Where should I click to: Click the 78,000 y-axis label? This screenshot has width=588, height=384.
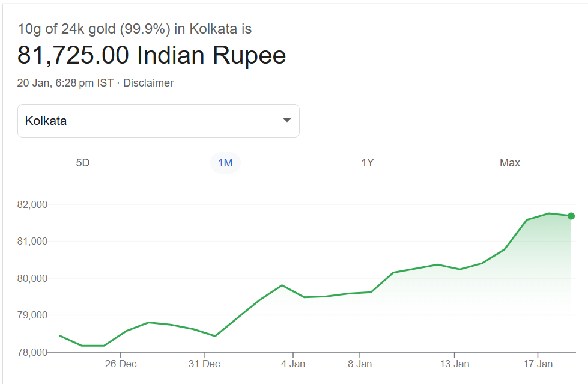point(32,352)
